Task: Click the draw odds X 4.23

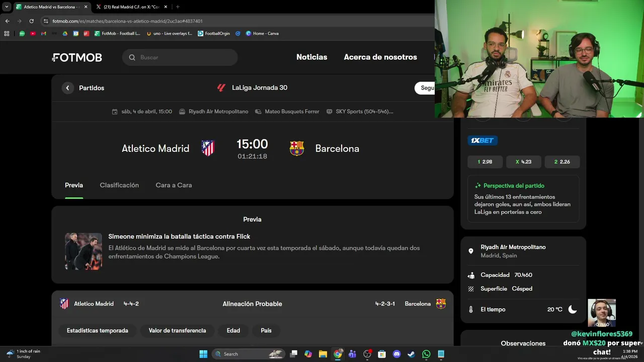Action: click(x=524, y=162)
